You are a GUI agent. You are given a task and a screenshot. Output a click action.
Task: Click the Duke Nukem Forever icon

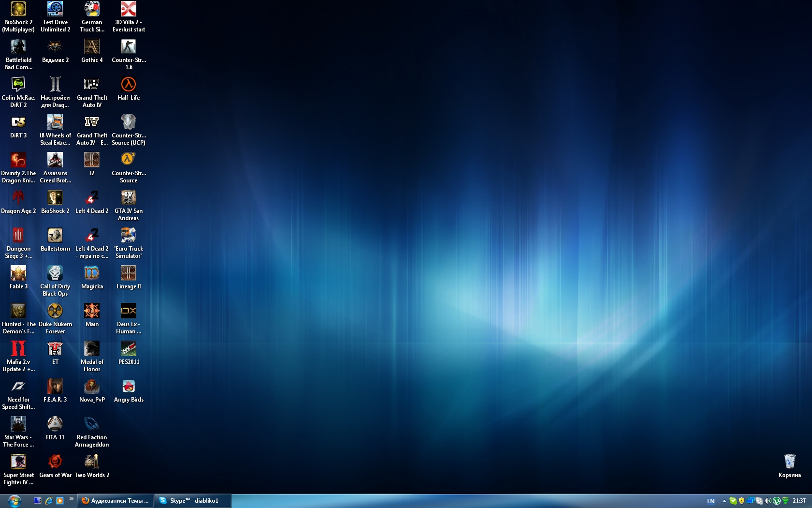[x=55, y=319]
